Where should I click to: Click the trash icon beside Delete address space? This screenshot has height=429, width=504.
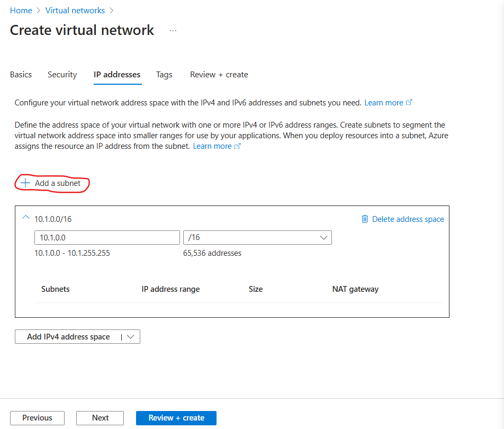tap(365, 219)
